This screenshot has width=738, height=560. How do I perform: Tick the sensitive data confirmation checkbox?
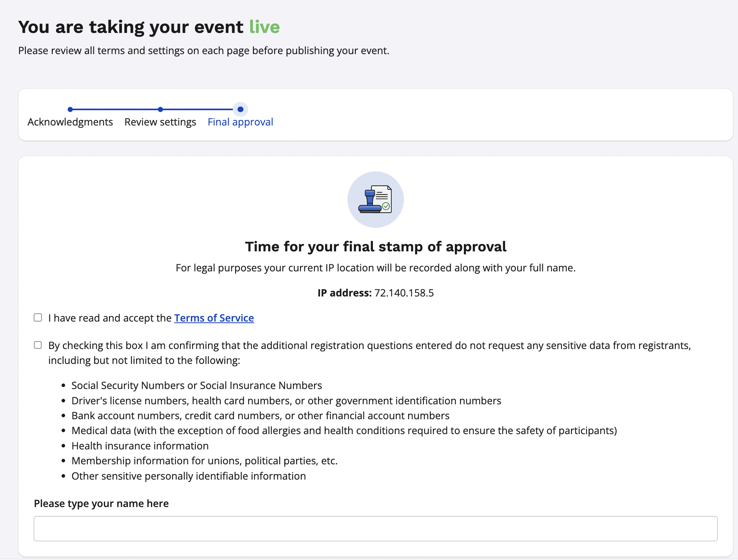pos(38,345)
